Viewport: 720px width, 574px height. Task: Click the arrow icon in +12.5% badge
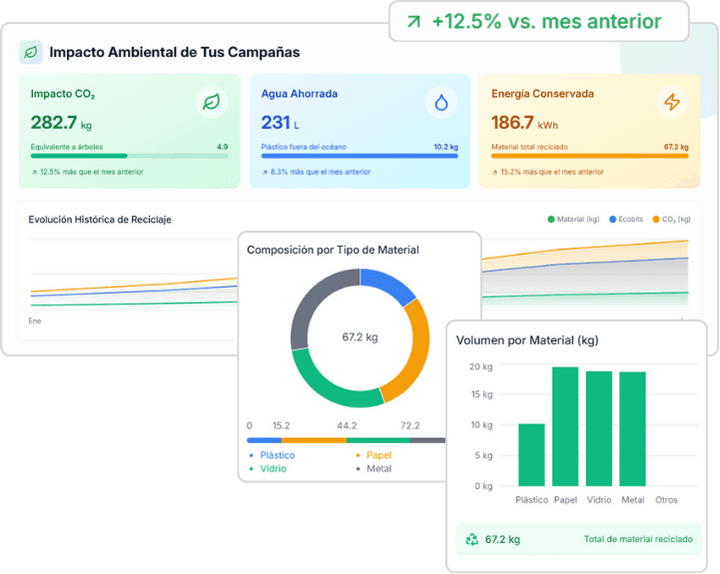coord(414,21)
